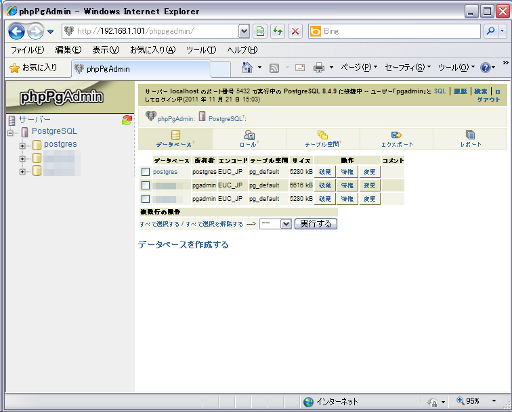Click データベースを作成する create database link
The image size is (512, 412).
(x=183, y=245)
